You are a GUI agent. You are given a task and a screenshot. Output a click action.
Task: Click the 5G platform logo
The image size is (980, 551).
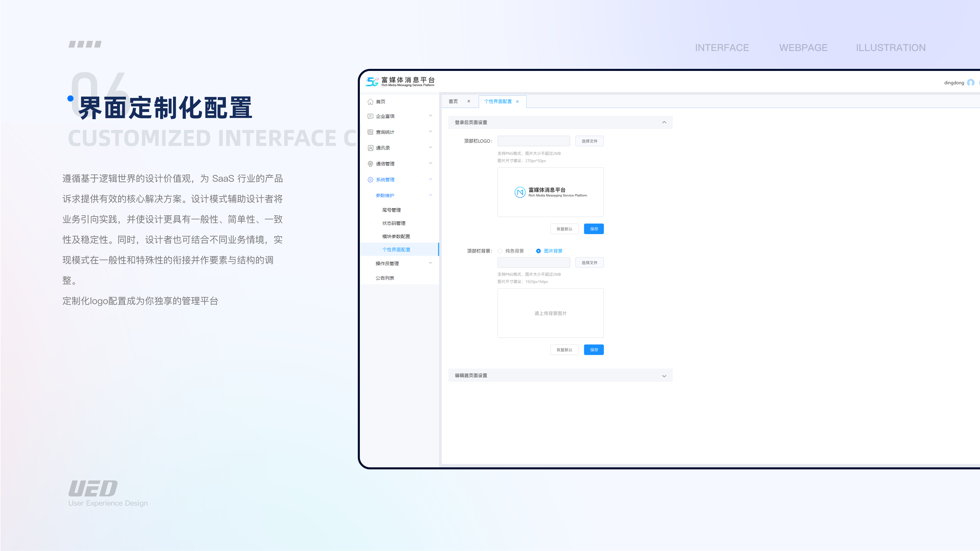(372, 81)
